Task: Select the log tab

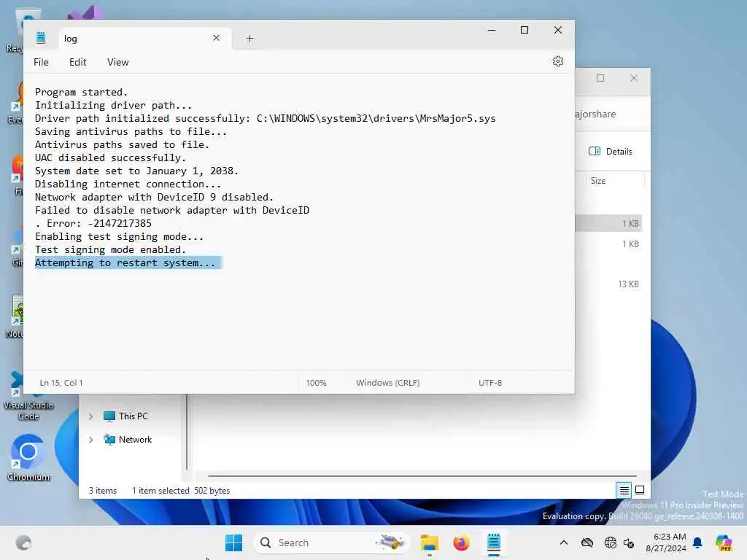Action: point(145,39)
